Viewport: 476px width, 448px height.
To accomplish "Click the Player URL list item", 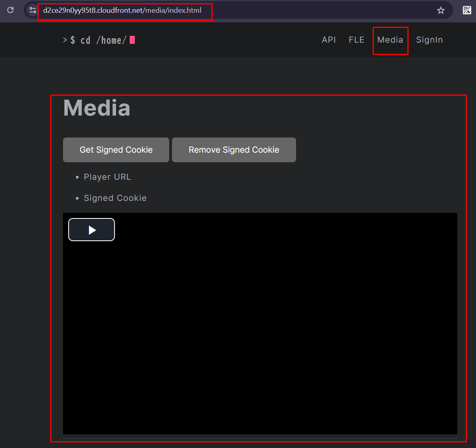I will point(107,177).
